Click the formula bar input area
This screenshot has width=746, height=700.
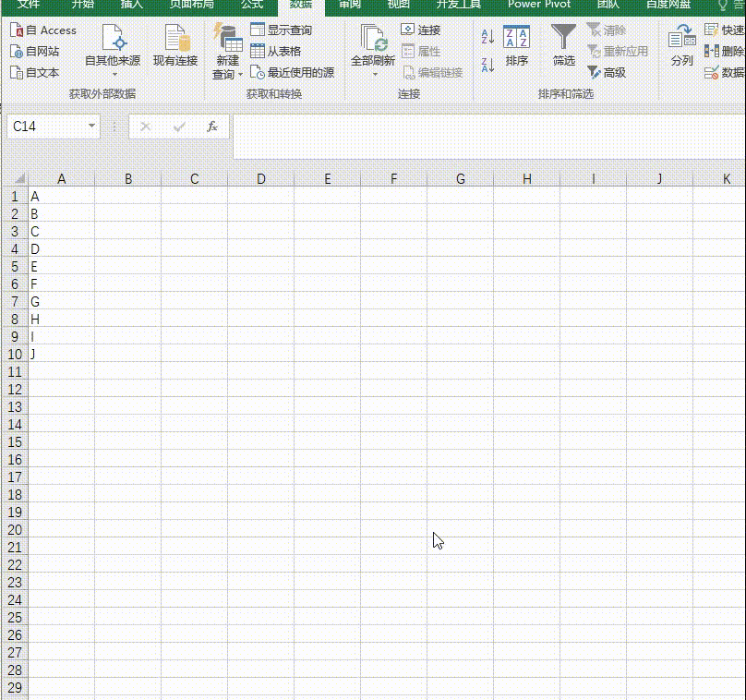pos(489,136)
